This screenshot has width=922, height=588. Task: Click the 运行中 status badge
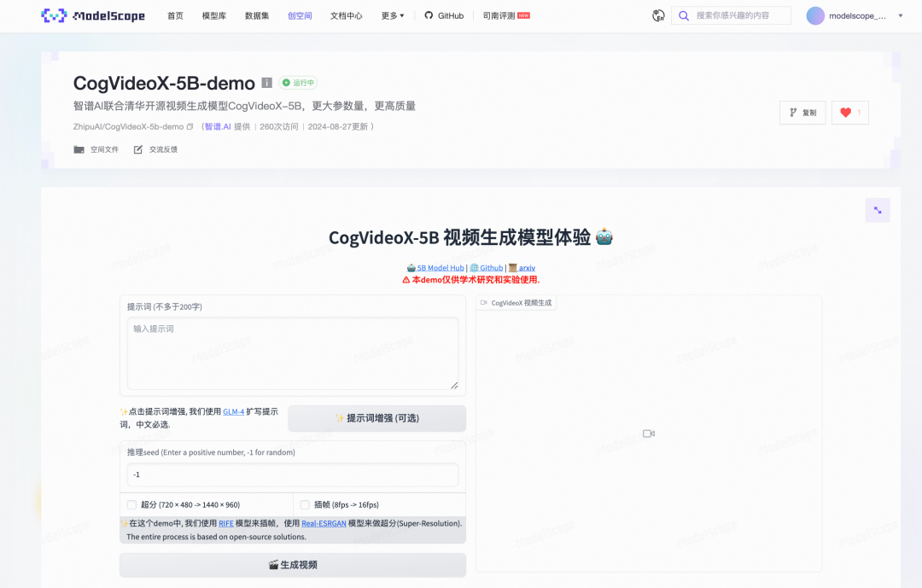click(x=298, y=83)
